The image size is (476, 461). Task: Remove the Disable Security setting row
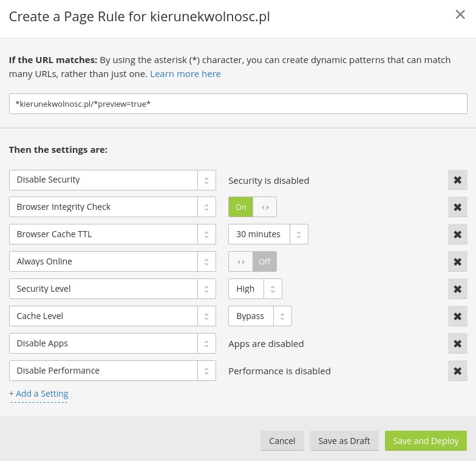pyautogui.click(x=457, y=180)
